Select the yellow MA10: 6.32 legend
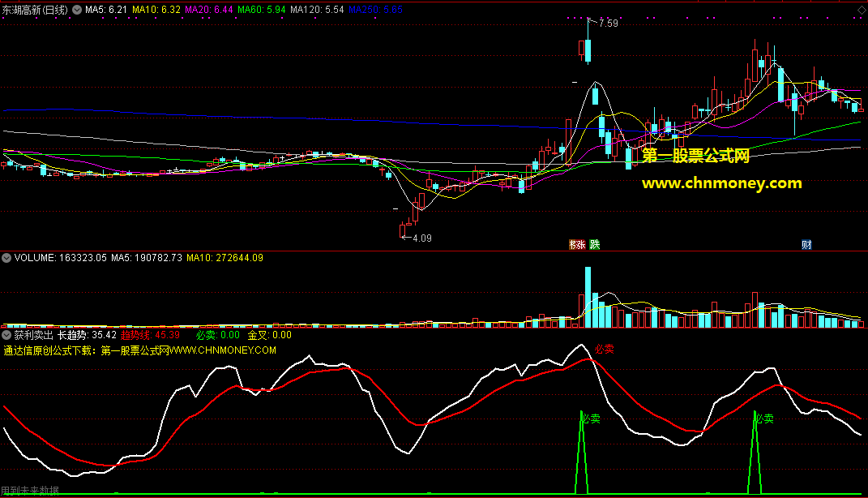The width and height of the screenshot is (868, 498). tap(156, 10)
